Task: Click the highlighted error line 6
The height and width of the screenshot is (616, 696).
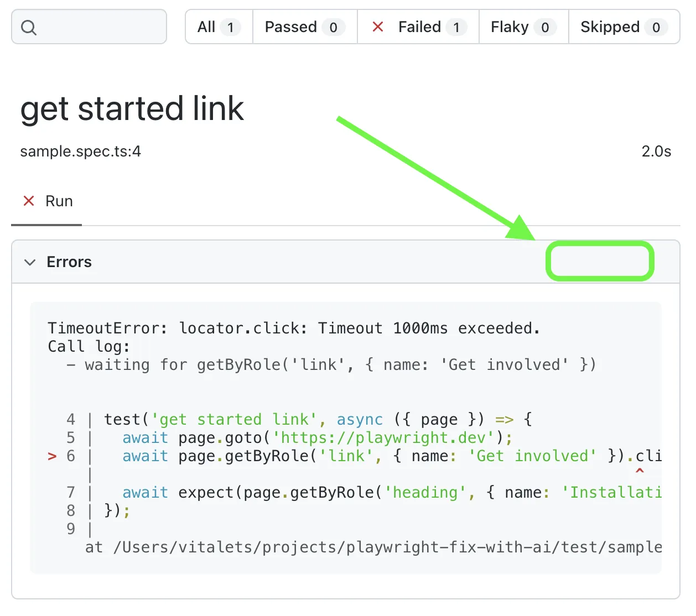Action: (354, 456)
